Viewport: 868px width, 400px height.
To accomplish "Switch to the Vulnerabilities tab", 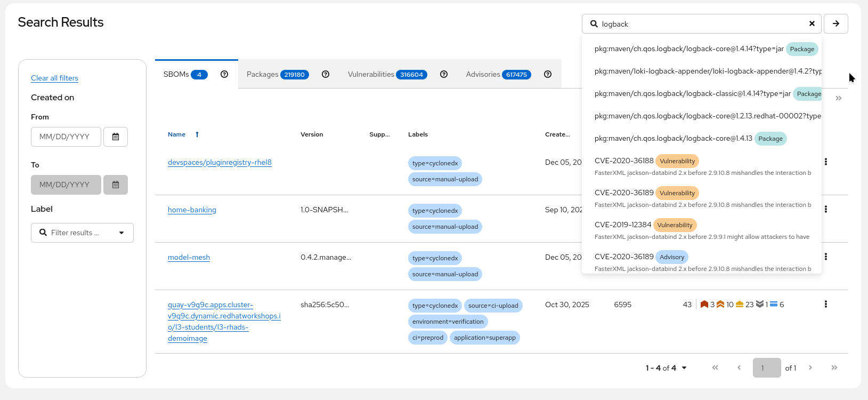I will click(387, 74).
